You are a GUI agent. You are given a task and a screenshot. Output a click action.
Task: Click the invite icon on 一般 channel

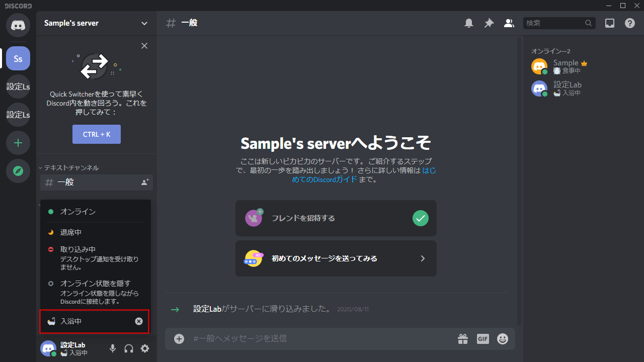tap(145, 183)
